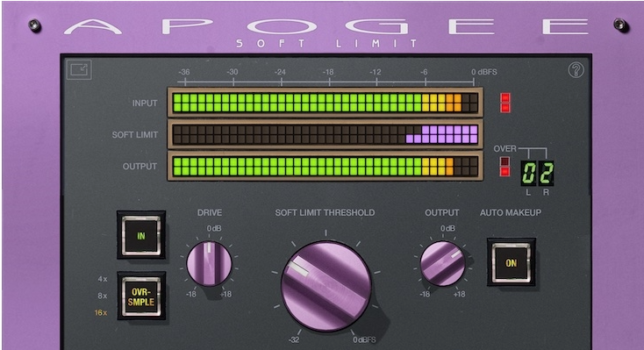Click the OVER label text
The image size is (644, 350).
point(504,149)
